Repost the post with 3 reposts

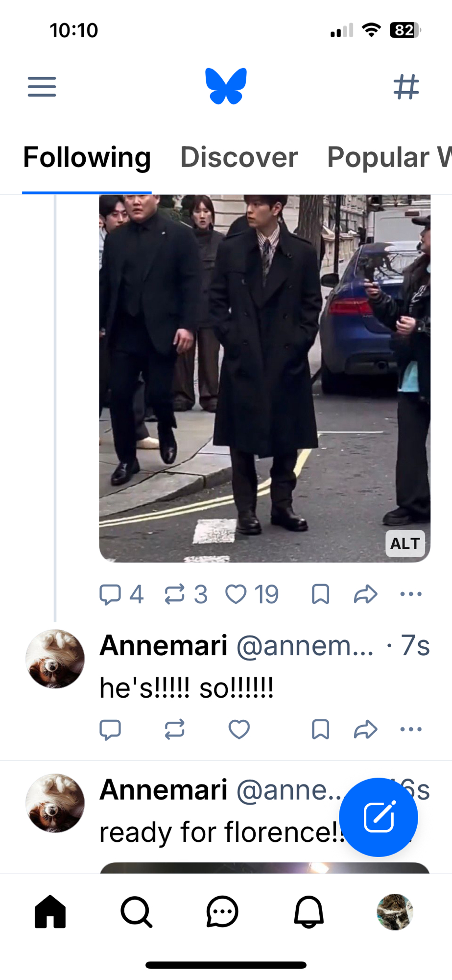tap(175, 594)
